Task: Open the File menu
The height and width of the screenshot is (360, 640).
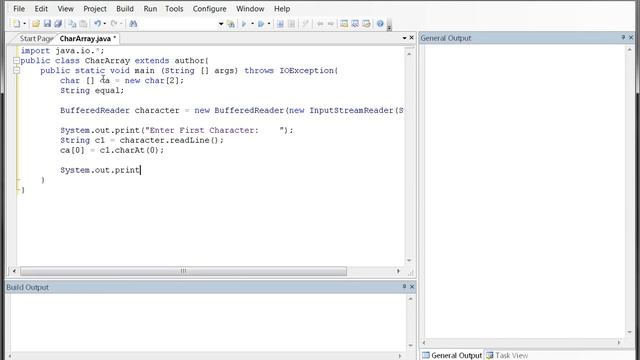Action: coord(19,9)
